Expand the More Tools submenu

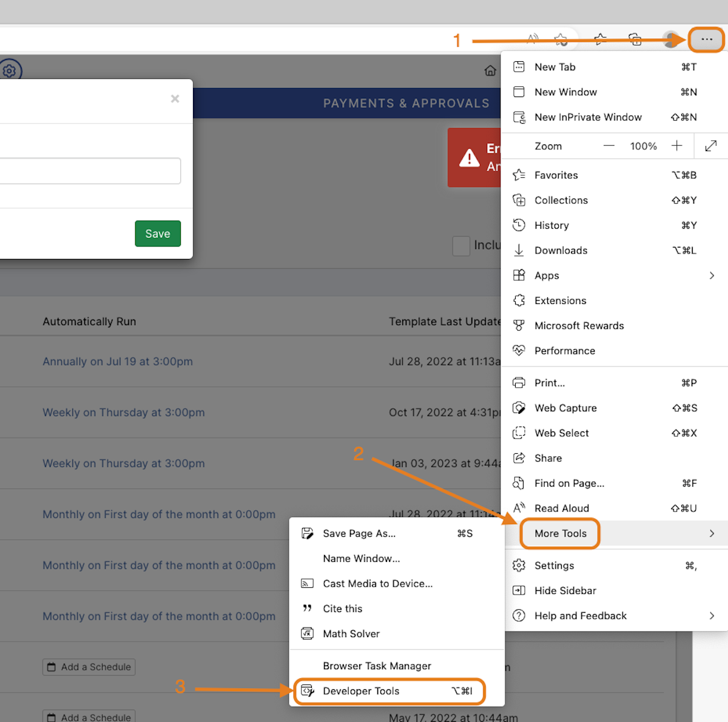615,533
